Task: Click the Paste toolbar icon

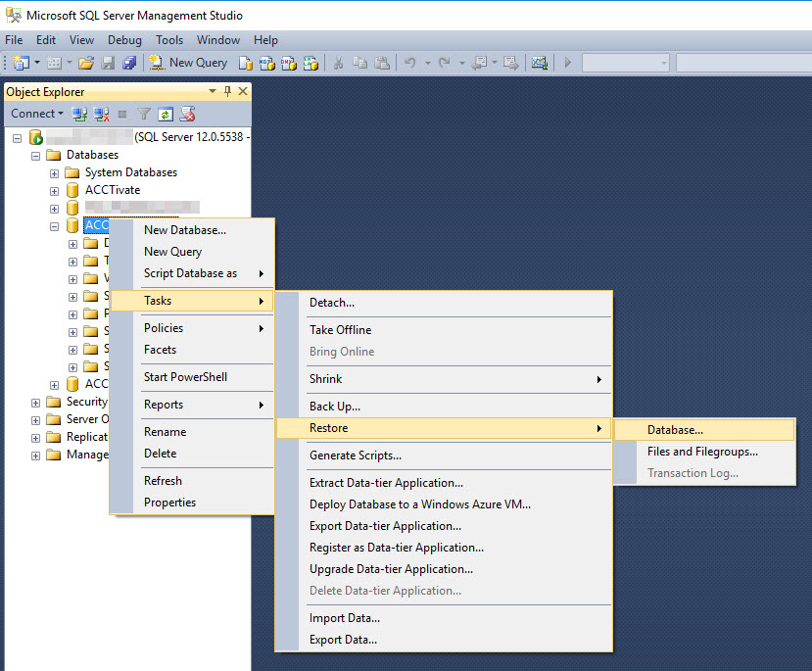Action: (382, 63)
